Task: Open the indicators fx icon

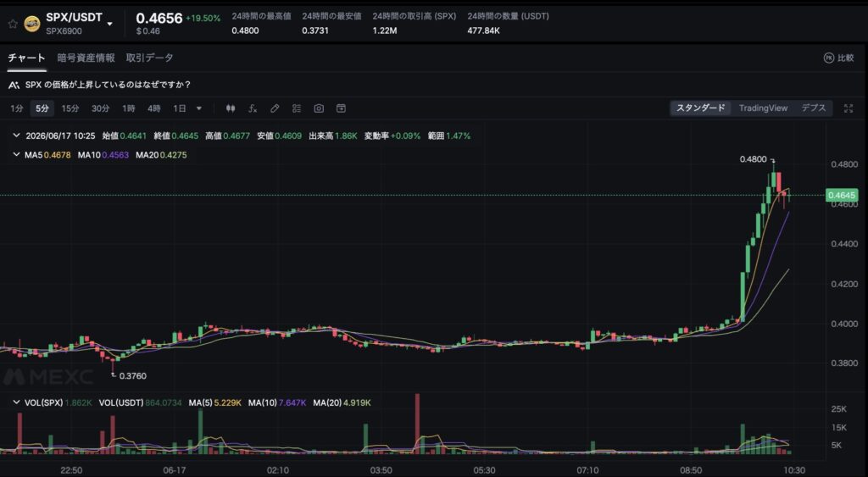Action: (253, 108)
